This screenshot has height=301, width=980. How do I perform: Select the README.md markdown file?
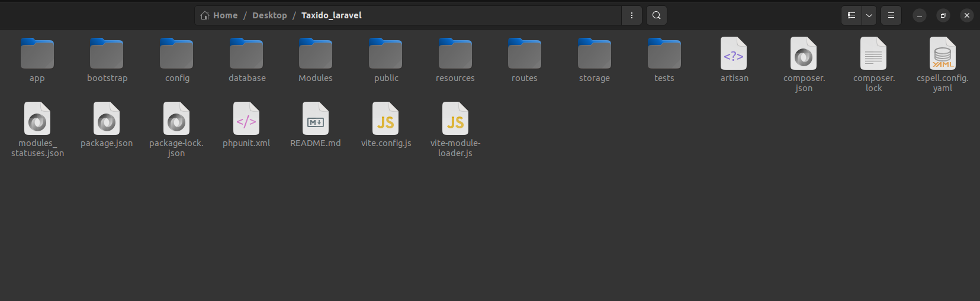316,119
